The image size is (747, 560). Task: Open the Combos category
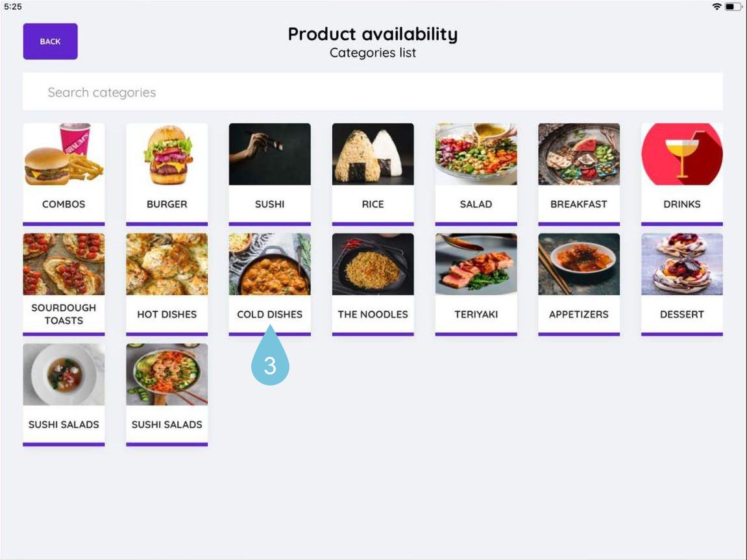[x=64, y=174]
